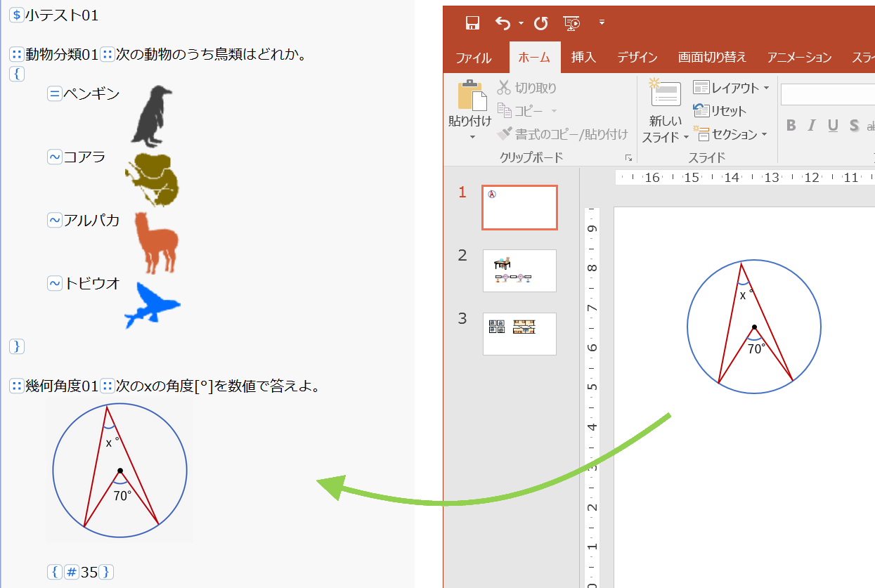
Task: Switch to the デザイン (Design) tab
Action: point(637,58)
